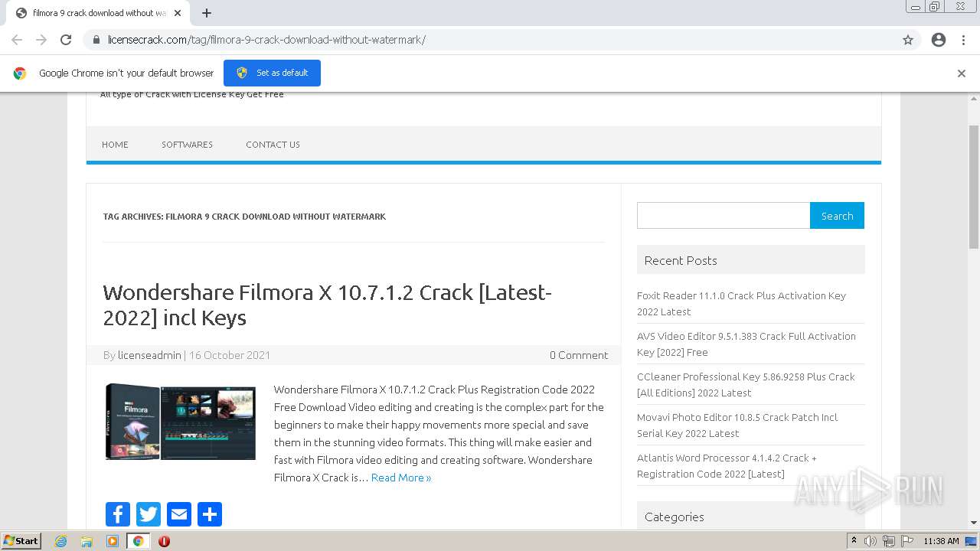This screenshot has width=980, height=551.
Task: Open author licenseadmin link
Action: click(x=149, y=355)
